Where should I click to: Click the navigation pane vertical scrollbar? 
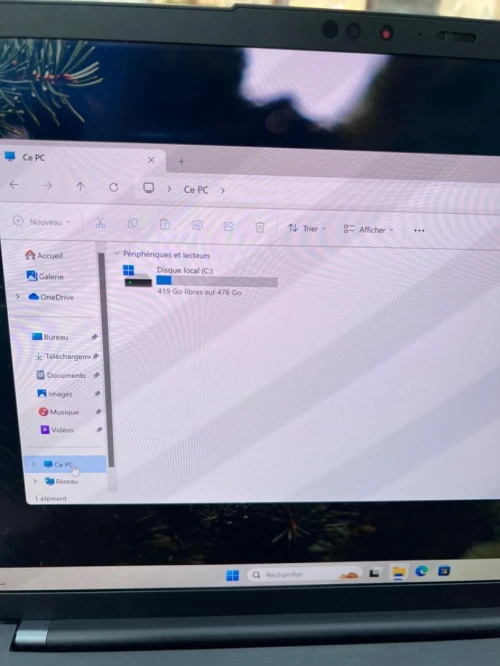click(x=106, y=361)
